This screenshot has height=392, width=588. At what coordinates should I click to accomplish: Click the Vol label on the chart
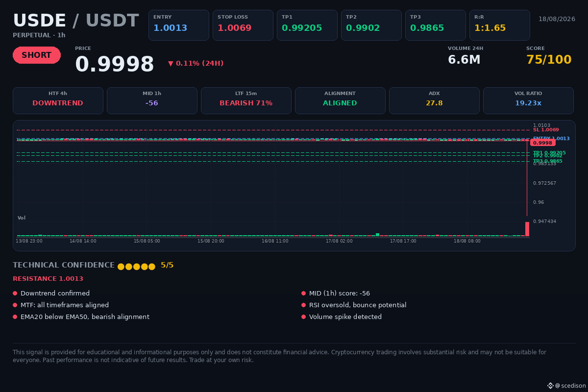tap(22, 218)
